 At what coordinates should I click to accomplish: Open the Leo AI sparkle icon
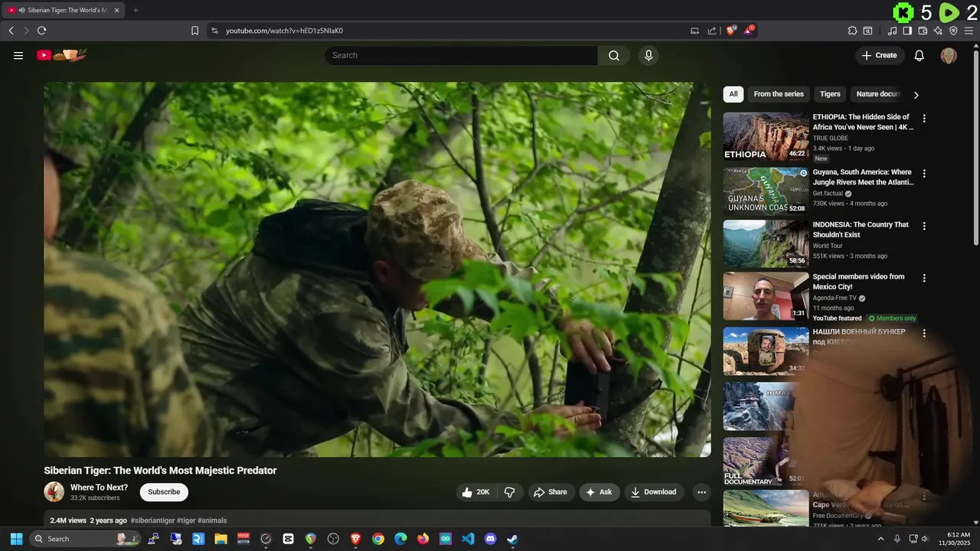(938, 31)
